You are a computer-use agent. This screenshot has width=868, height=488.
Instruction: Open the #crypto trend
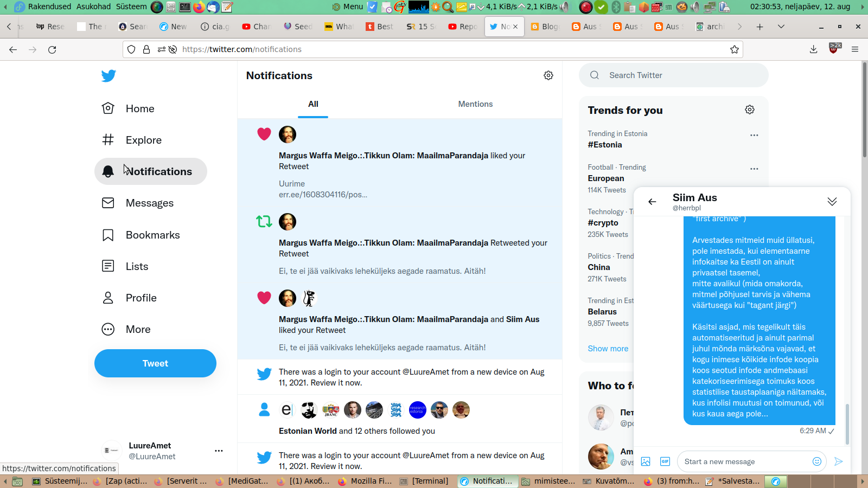point(603,223)
